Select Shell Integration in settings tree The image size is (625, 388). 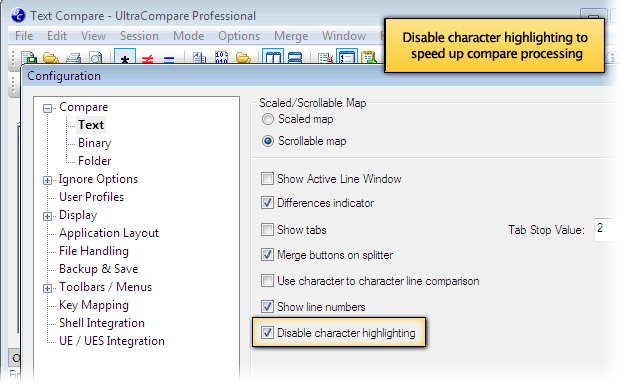click(x=102, y=323)
